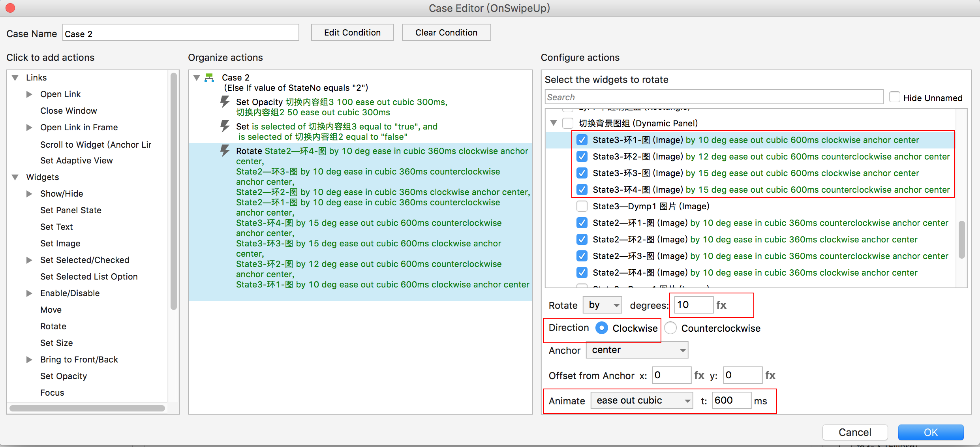Click the red window close button
The height and width of the screenshot is (447, 980).
[x=10, y=8]
